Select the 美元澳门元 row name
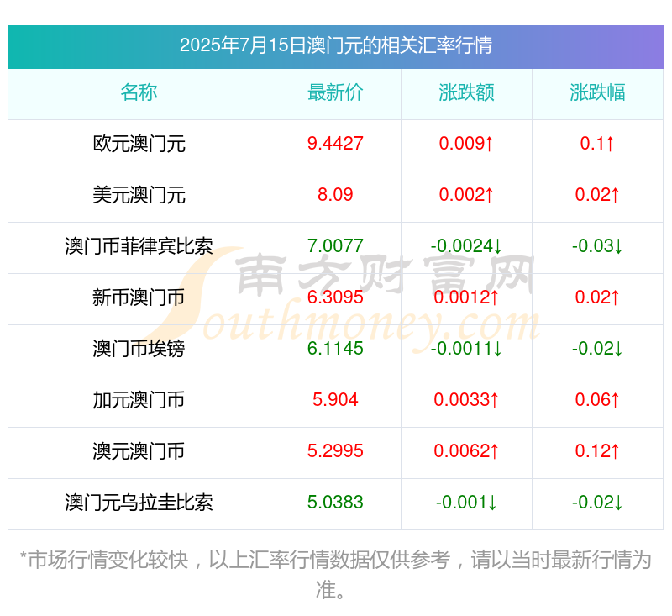 [139, 195]
